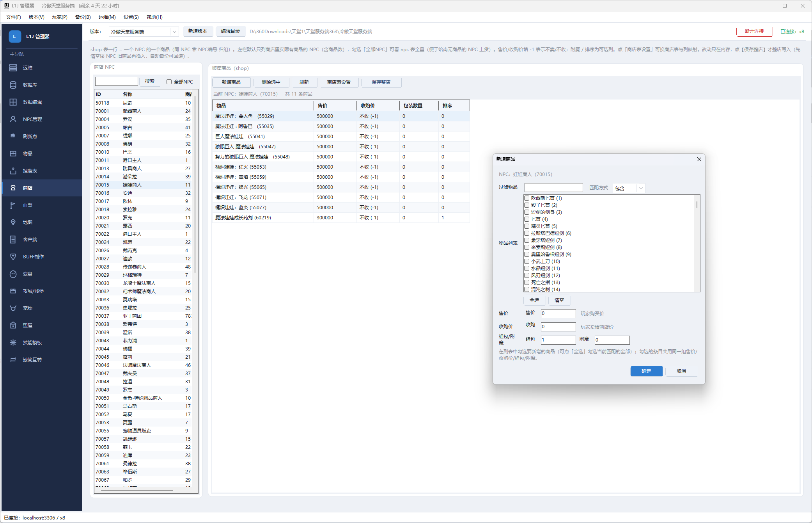Enable the 全部NPC checkbox
This screenshot has width=812, height=523.
[169, 82]
